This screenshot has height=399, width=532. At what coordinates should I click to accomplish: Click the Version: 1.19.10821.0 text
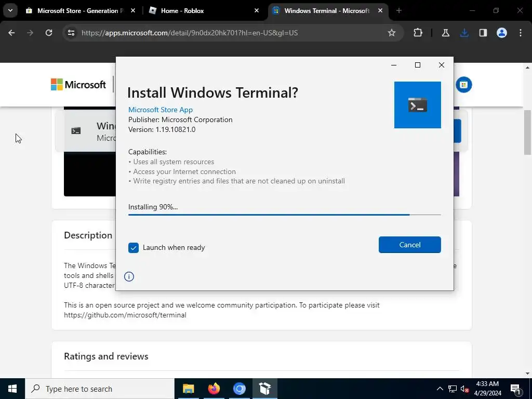click(162, 129)
